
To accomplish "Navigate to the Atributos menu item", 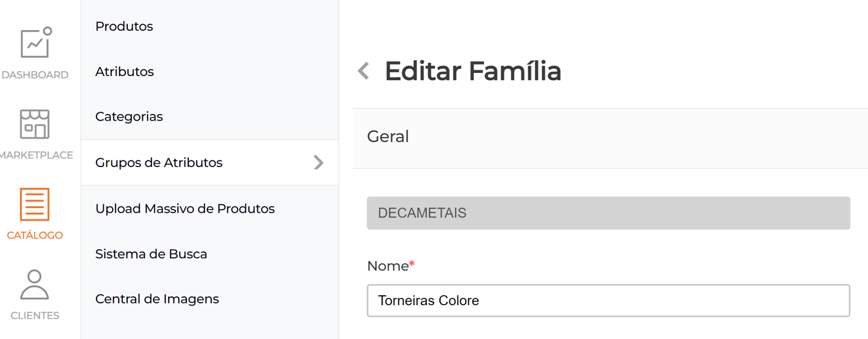I will (125, 72).
